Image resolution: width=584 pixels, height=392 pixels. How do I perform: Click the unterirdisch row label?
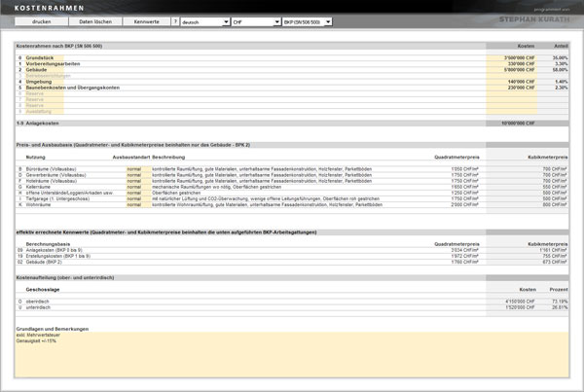[x=38, y=307]
